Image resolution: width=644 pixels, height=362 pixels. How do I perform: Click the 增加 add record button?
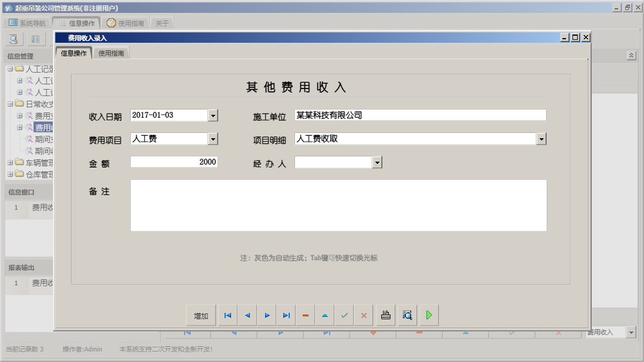click(201, 315)
